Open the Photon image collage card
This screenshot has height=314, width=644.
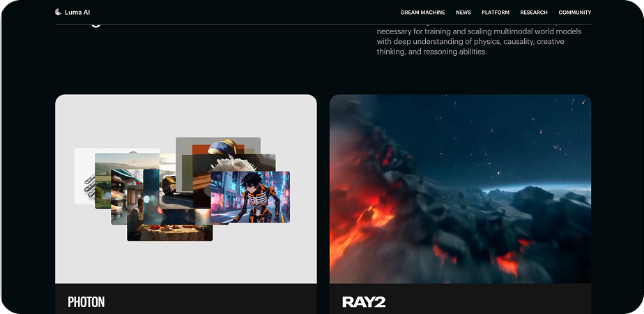click(x=185, y=189)
